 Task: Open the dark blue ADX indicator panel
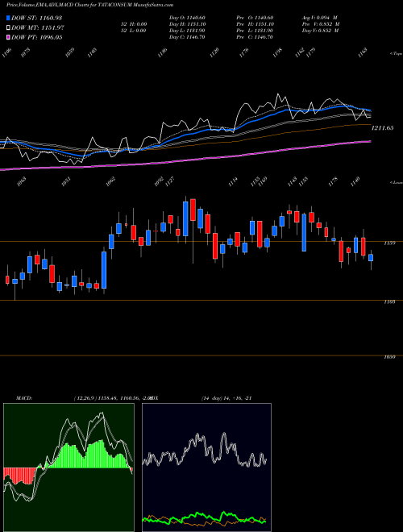point(206,468)
